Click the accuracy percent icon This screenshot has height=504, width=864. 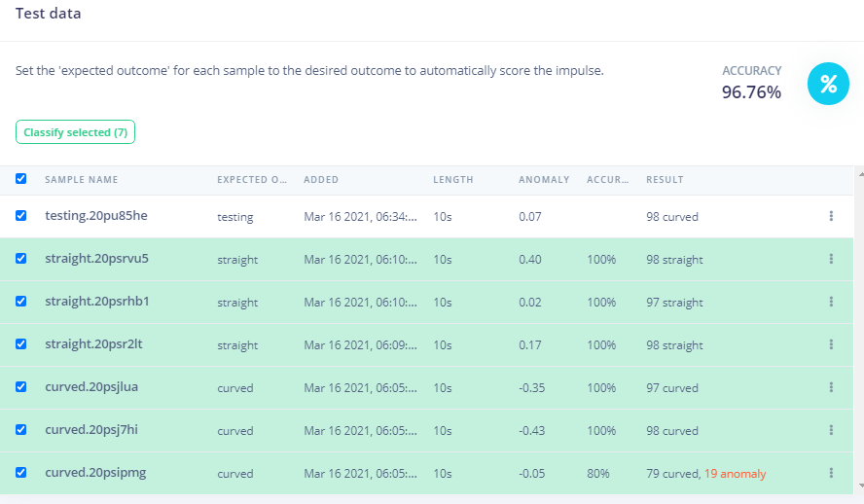(828, 84)
